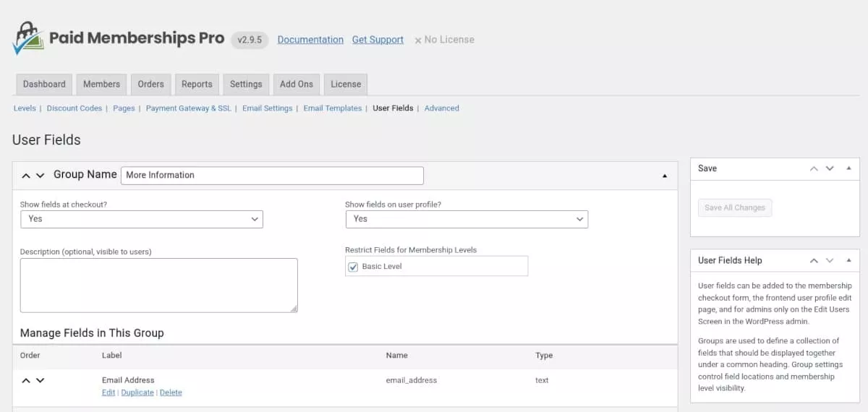The height and width of the screenshot is (412, 868).
Task: Move the More Information group up
Action: point(26,176)
